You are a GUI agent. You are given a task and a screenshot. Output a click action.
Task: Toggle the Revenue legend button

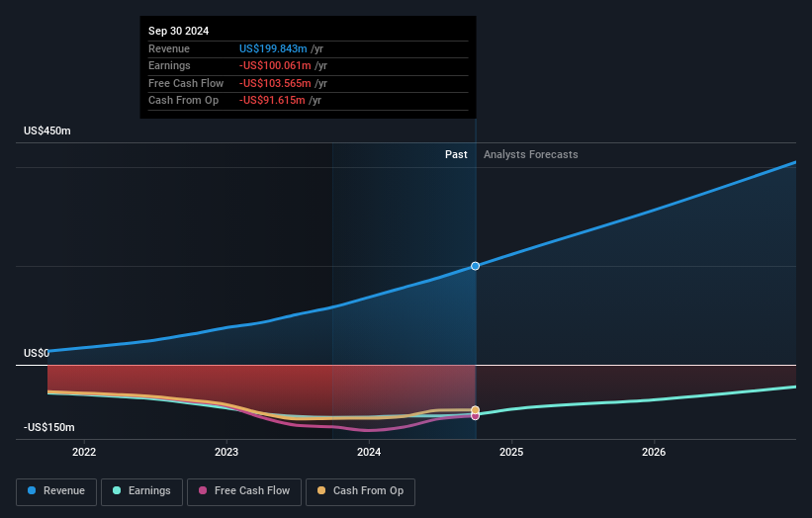56,491
